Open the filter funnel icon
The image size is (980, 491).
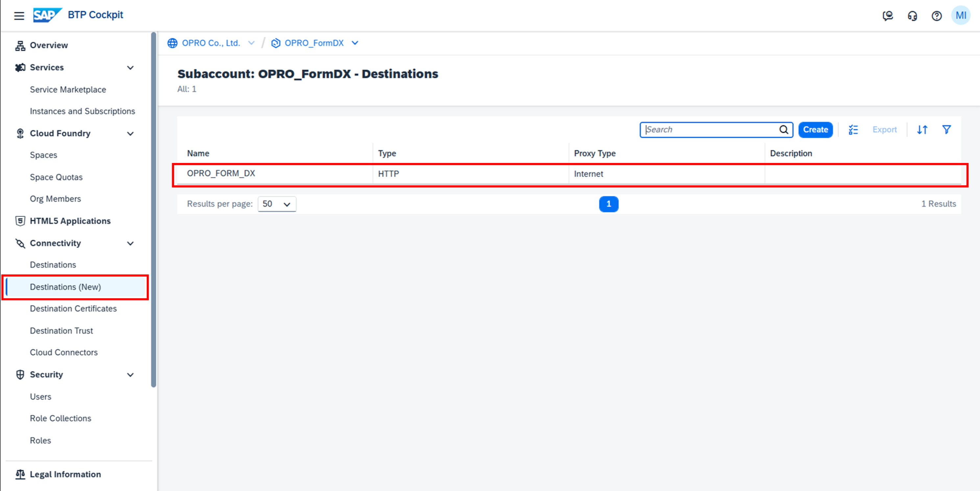pos(946,130)
